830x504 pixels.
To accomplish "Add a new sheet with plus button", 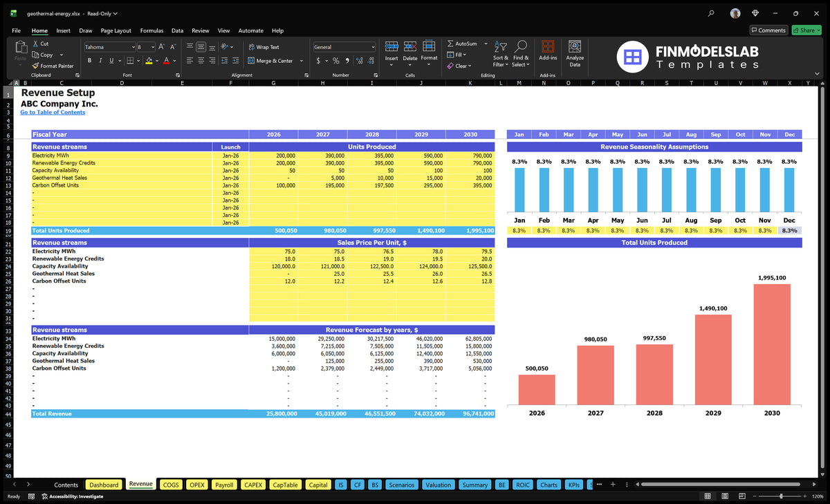I will click(x=612, y=485).
